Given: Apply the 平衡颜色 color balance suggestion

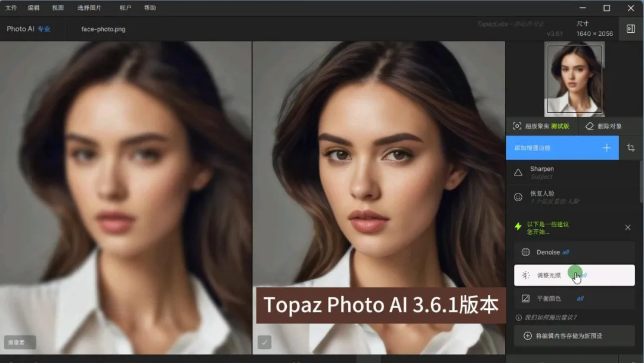Looking at the screenshot, I should point(574,299).
